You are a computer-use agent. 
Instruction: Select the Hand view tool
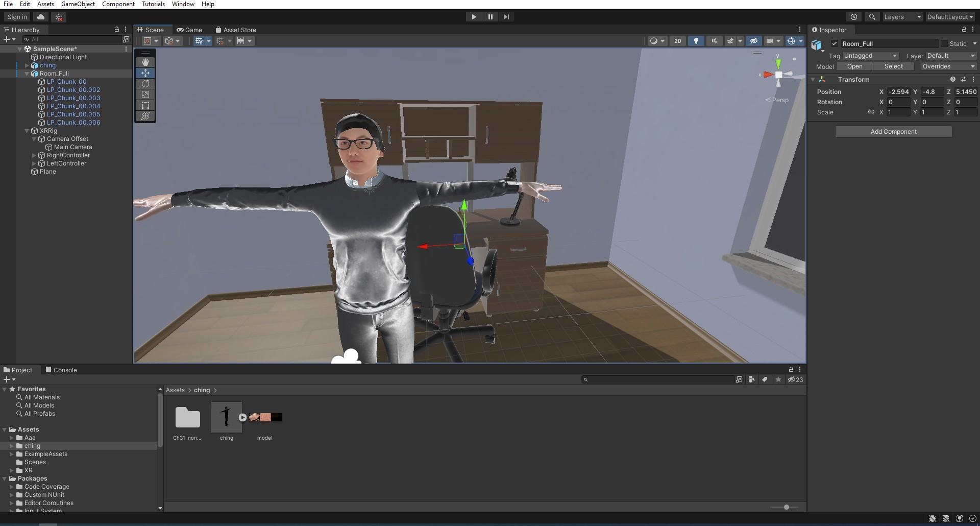[145, 62]
